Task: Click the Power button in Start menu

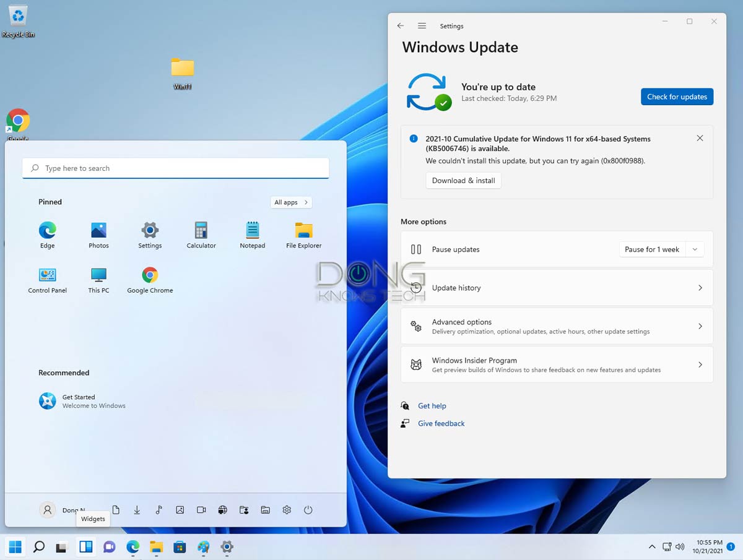Action: coord(308,510)
